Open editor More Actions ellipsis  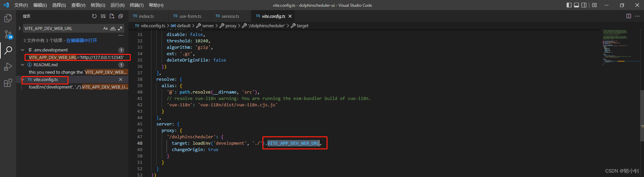click(637, 16)
